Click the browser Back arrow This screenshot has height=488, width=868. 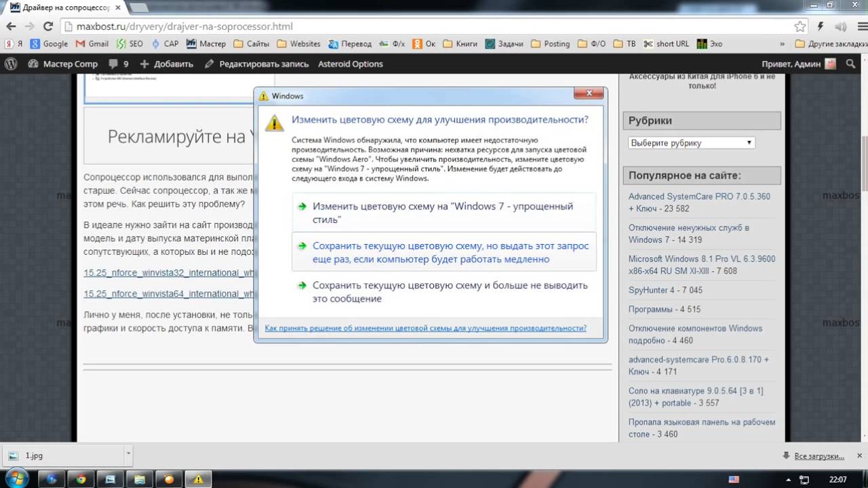[x=11, y=26]
